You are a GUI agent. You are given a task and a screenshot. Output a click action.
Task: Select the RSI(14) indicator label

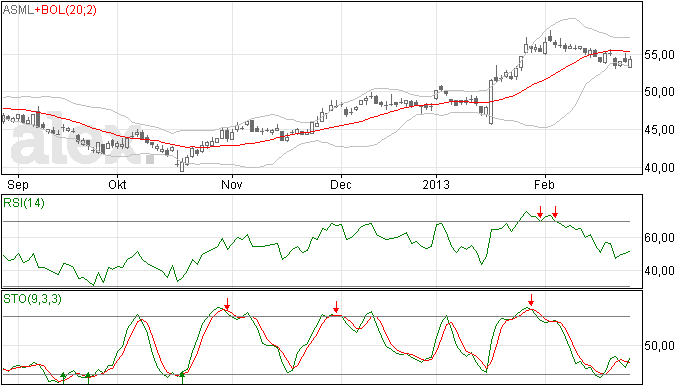pyautogui.click(x=24, y=203)
